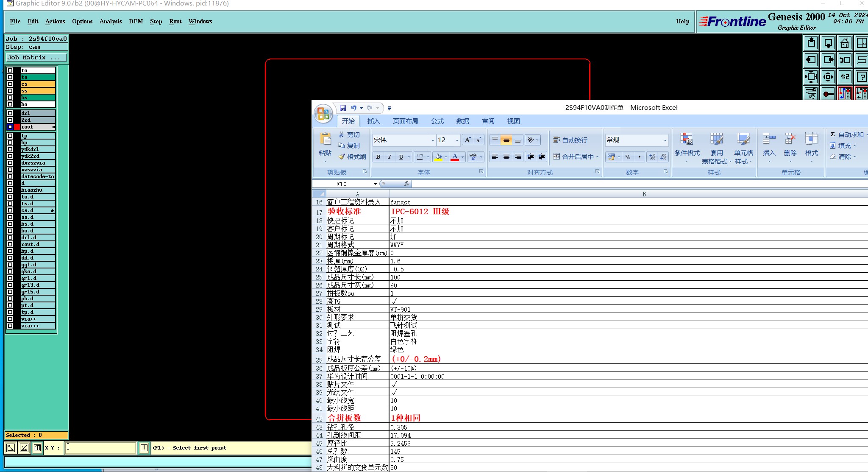Toggle the checkbox beside layer biaozhu
This screenshot has height=472, width=868.
click(10, 190)
